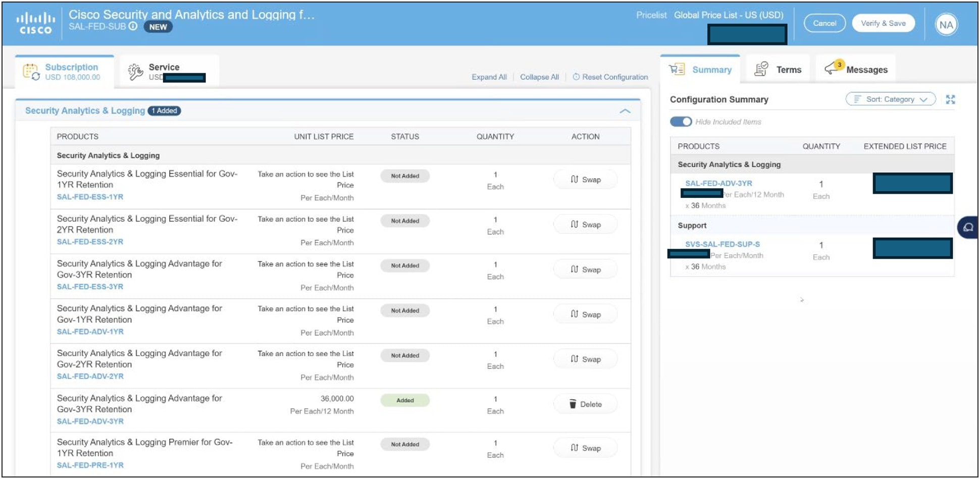980x479 pixels.
Task: Click swap icon for SAL-FED-PRE-1YR
Action: point(574,448)
